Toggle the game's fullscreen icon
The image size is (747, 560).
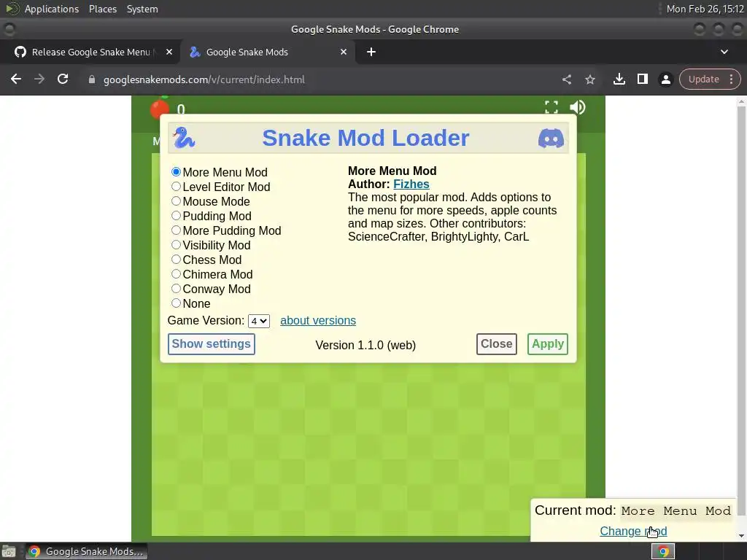pyautogui.click(x=551, y=107)
